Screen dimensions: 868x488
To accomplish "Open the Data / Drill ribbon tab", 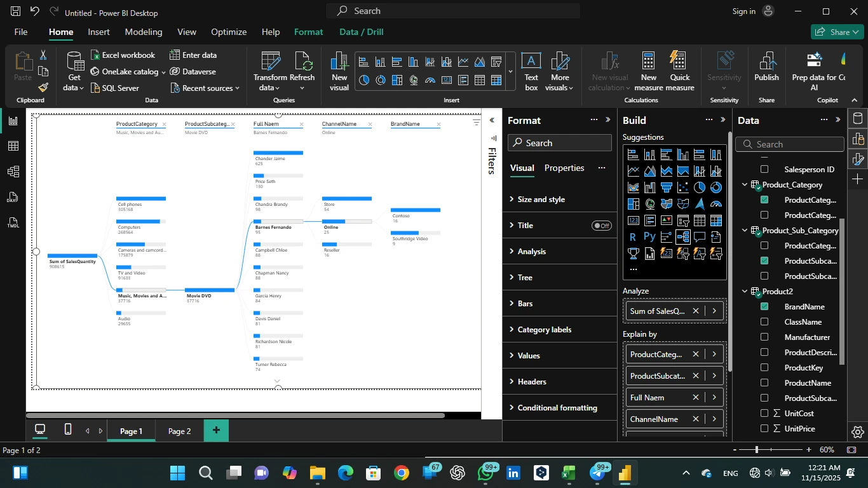I will (361, 32).
